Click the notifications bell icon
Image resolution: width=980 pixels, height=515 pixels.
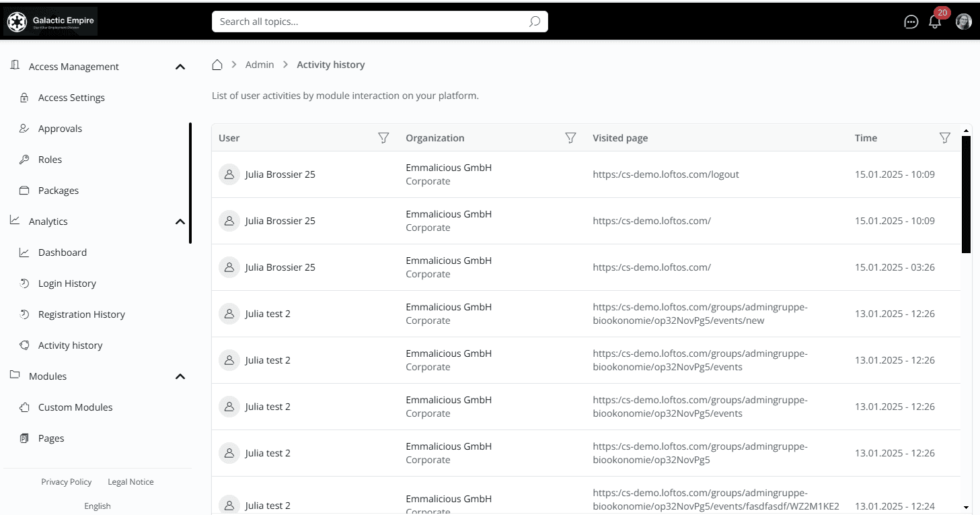tap(935, 22)
